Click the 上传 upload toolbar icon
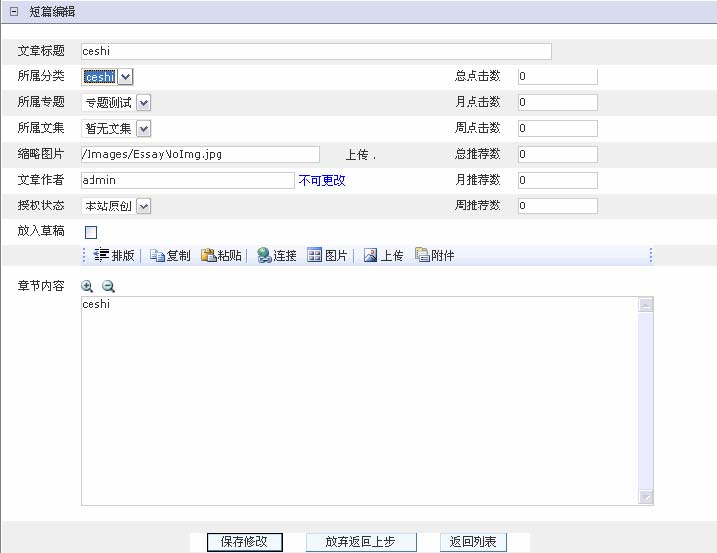717x553 pixels. 370,255
